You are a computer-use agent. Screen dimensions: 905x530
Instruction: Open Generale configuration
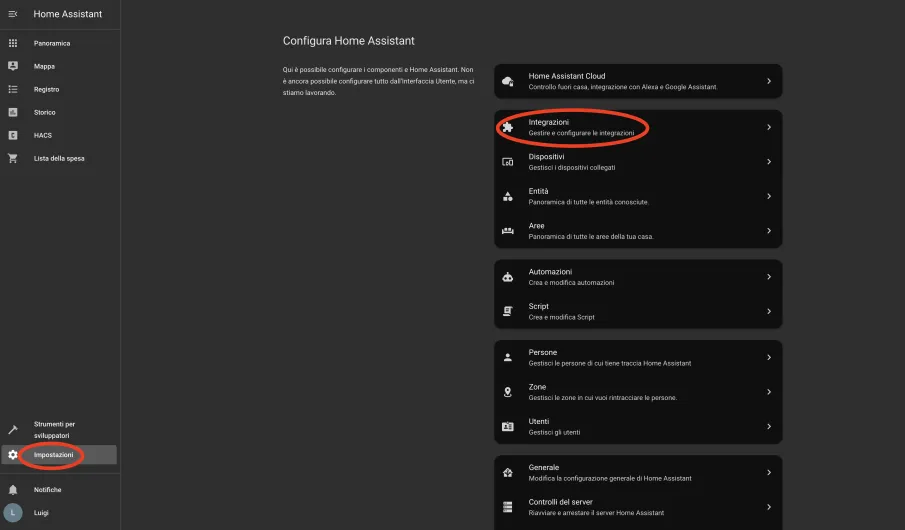click(x=638, y=473)
